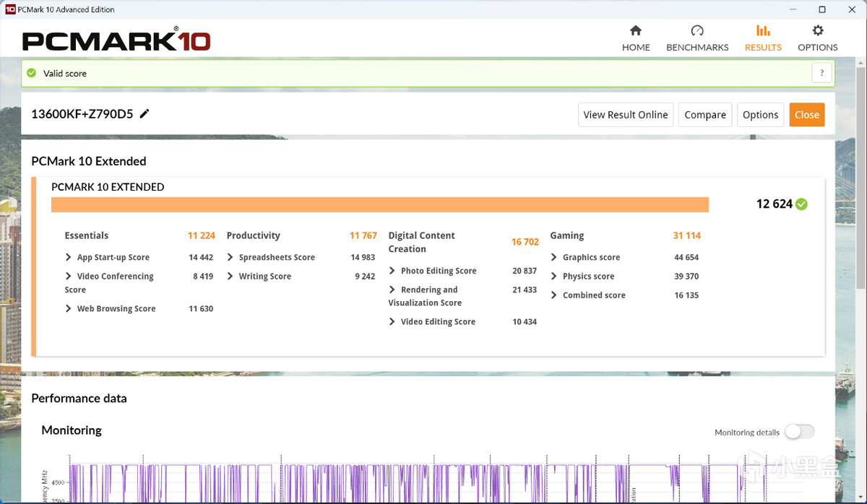Click the options gear icon
The height and width of the screenshot is (504, 867).
tap(818, 30)
